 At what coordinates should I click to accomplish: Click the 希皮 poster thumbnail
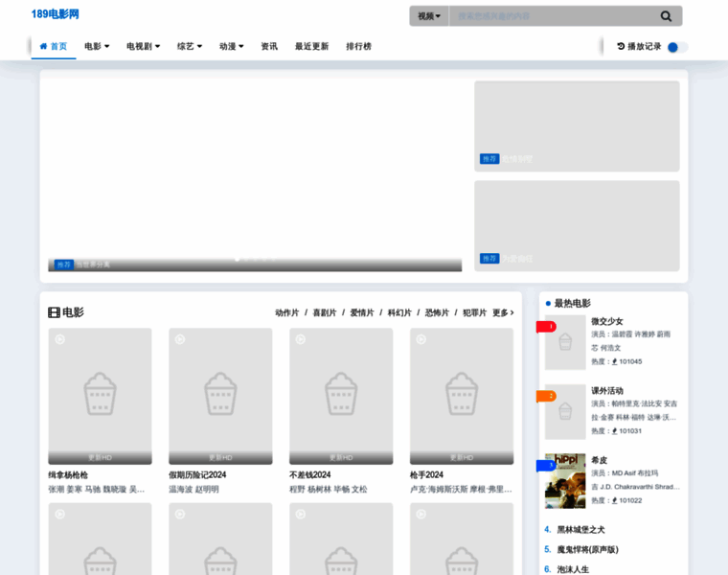[565, 481]
